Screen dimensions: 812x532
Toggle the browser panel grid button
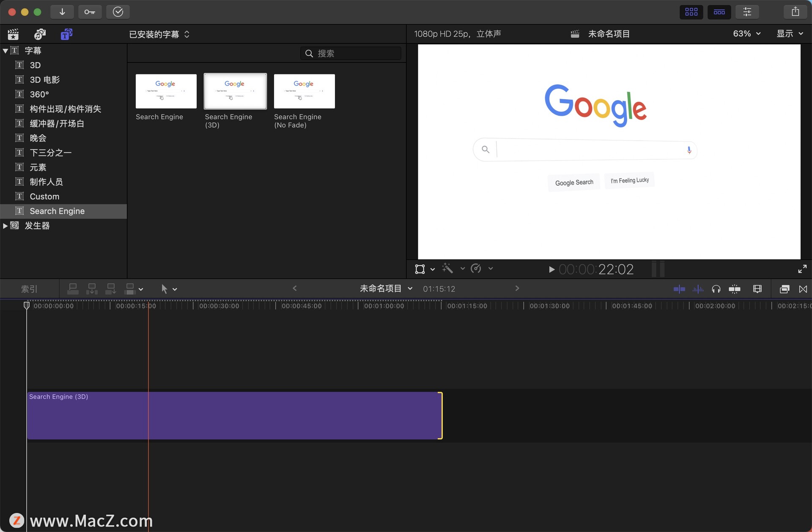691,12
